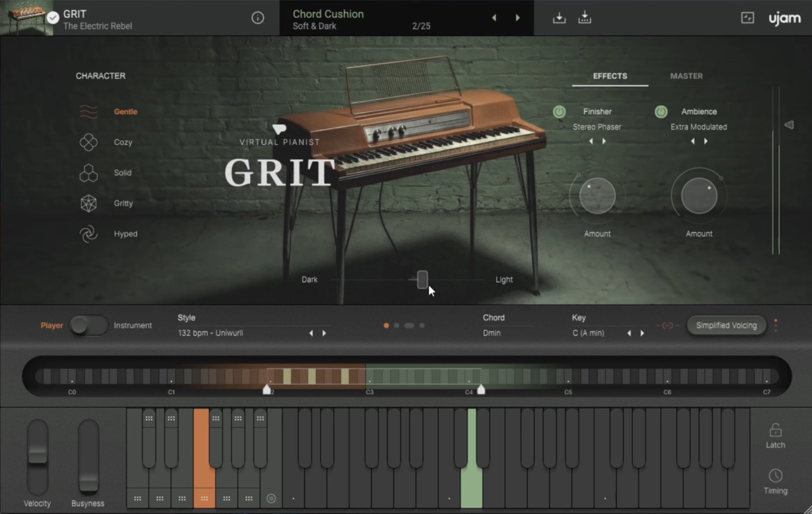Click the master volume triangle marker

pyautogui.click(x=789, y=125)
